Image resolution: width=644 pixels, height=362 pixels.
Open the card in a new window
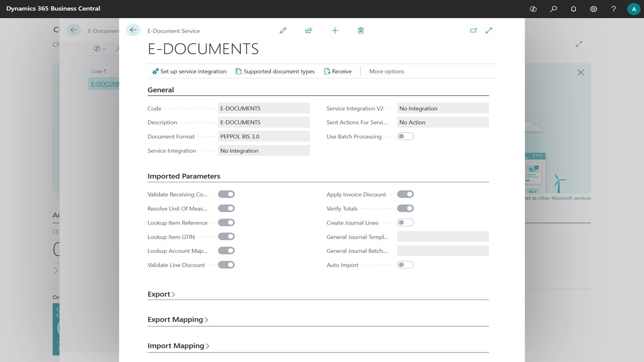point(473,31)
